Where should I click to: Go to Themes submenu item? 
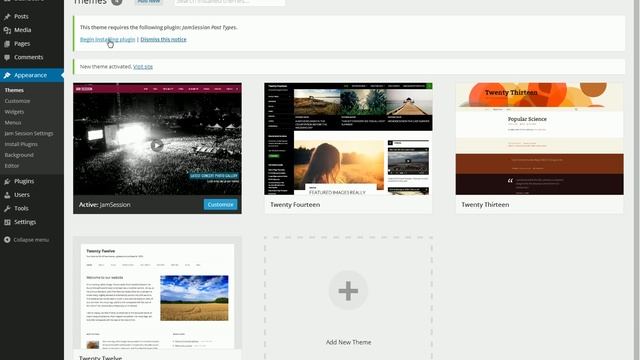[x=14, y=90]
